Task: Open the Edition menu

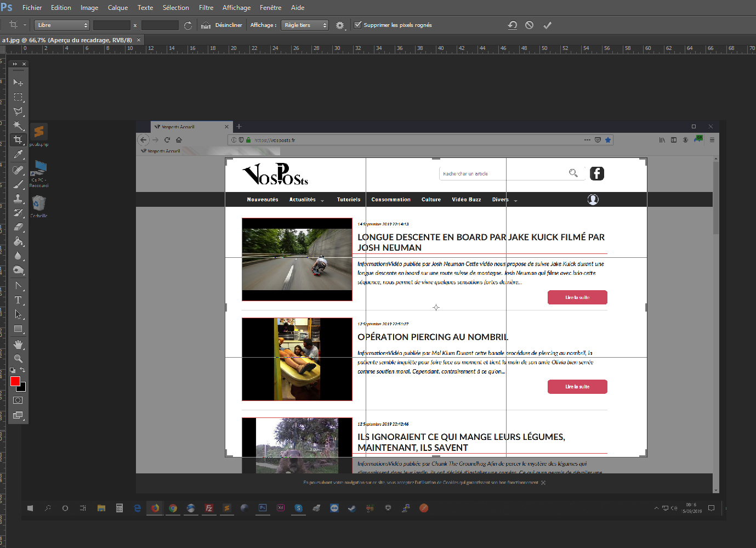Action: (x=61, y=8)
